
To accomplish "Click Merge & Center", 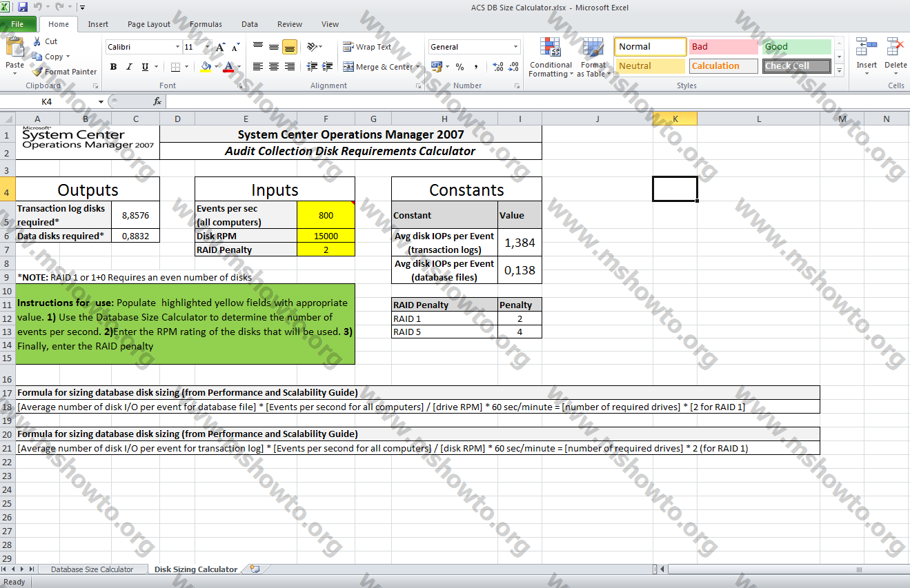I will point(378,67).
